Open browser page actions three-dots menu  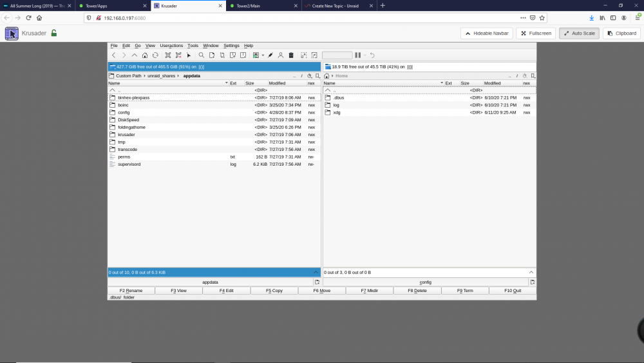click(523, 17)
